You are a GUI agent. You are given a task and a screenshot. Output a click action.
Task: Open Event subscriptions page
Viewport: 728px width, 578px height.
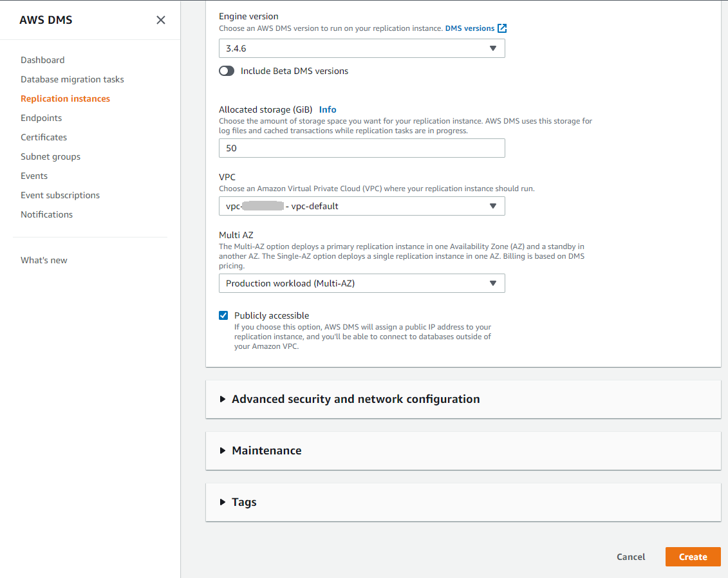pos(60,195)
